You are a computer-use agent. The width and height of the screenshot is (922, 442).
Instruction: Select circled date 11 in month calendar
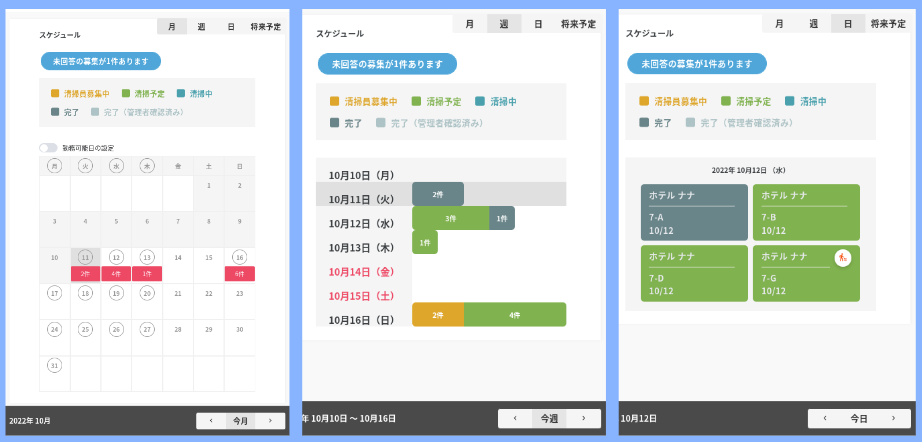(85, 257)
